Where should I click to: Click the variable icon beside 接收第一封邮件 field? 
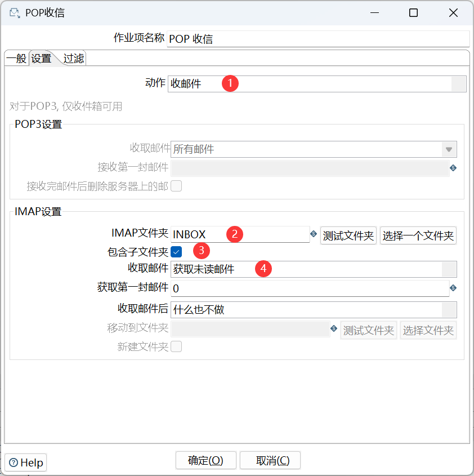[453, 168]
